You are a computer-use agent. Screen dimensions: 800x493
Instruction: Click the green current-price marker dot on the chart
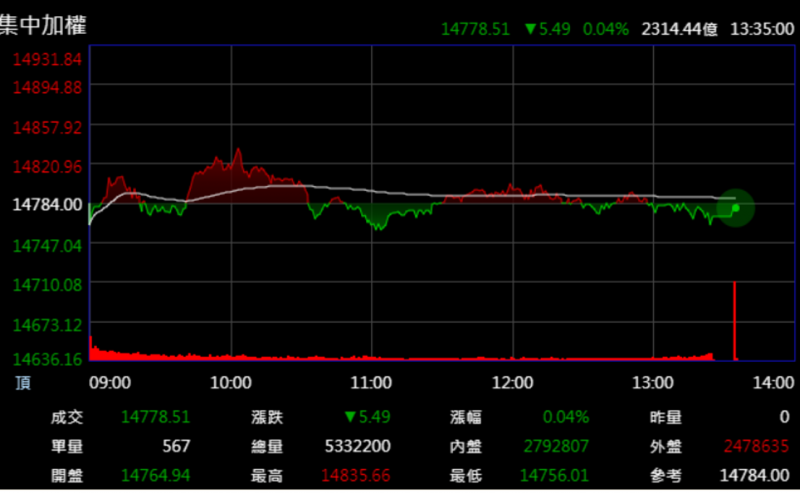pyautogui.click(x=736, y=208)
